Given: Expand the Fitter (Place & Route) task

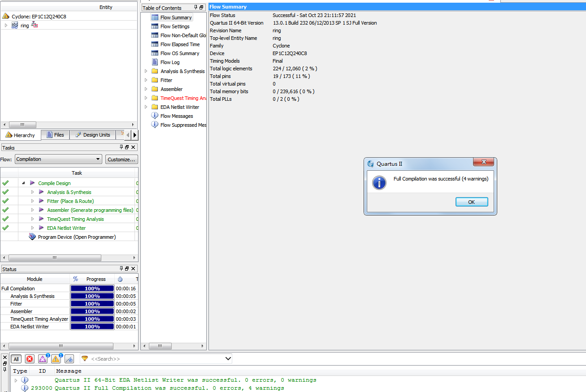Looking at the screenshot, I should tap(32, 201).
